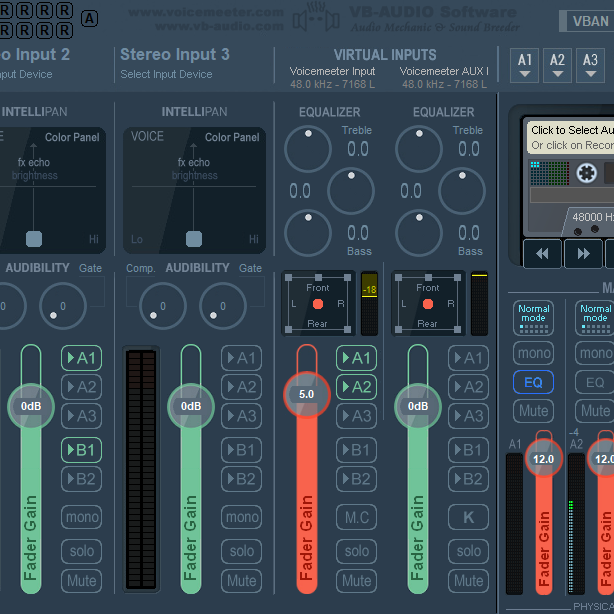Toggle A2 routing on Stereo Input 2
The image size is (614, 614).
81,387
